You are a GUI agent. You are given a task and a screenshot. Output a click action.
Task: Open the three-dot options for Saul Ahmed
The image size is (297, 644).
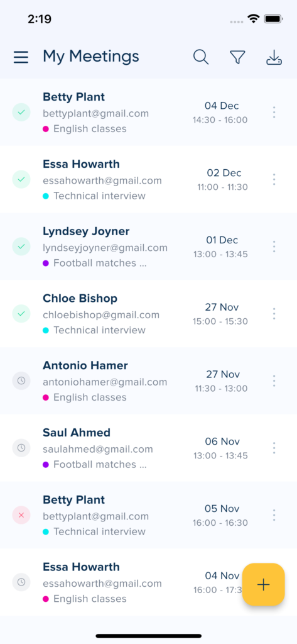(274, 448)
